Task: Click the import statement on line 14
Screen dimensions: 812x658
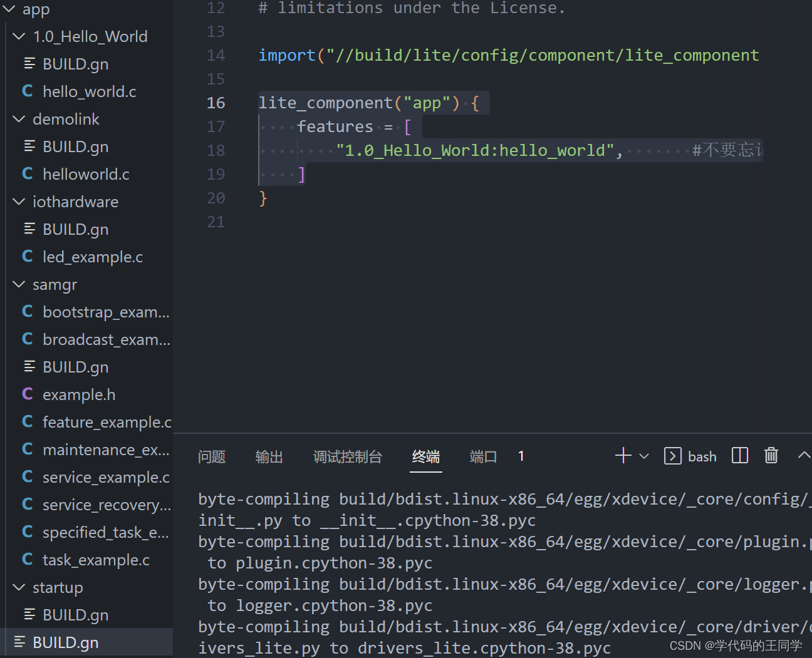Action: coord(509,55)
